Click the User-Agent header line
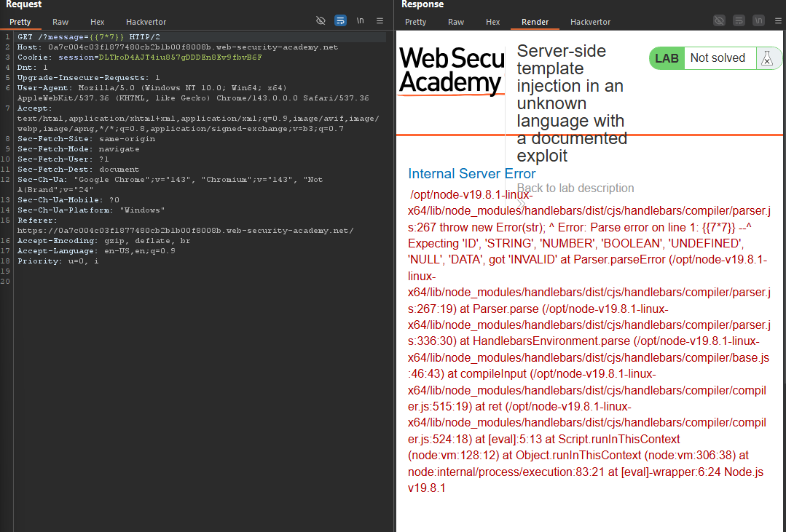Viewport: 786px width, 532px height. [x=193, y=92]
